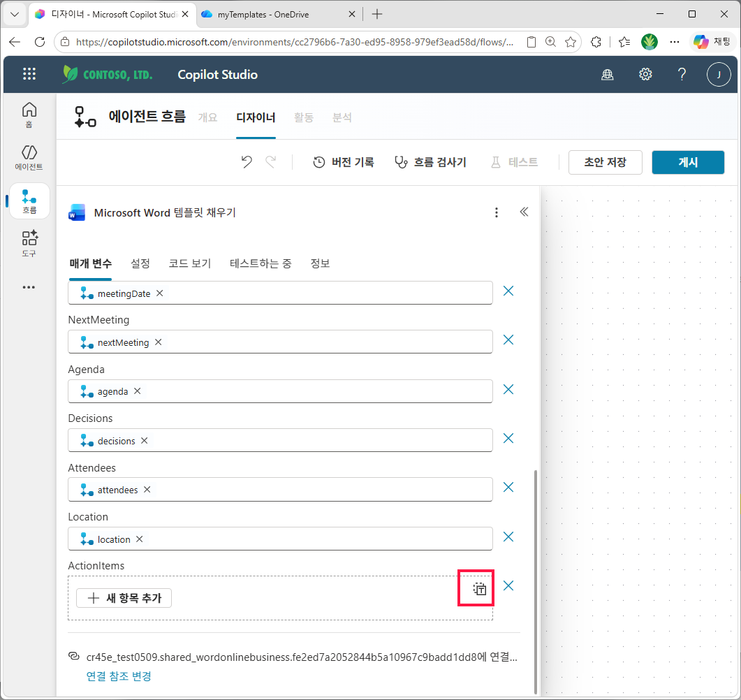The height and width of the screenshot is (700, 741).
Task: Remove the location token
Action: pos(140,539)
